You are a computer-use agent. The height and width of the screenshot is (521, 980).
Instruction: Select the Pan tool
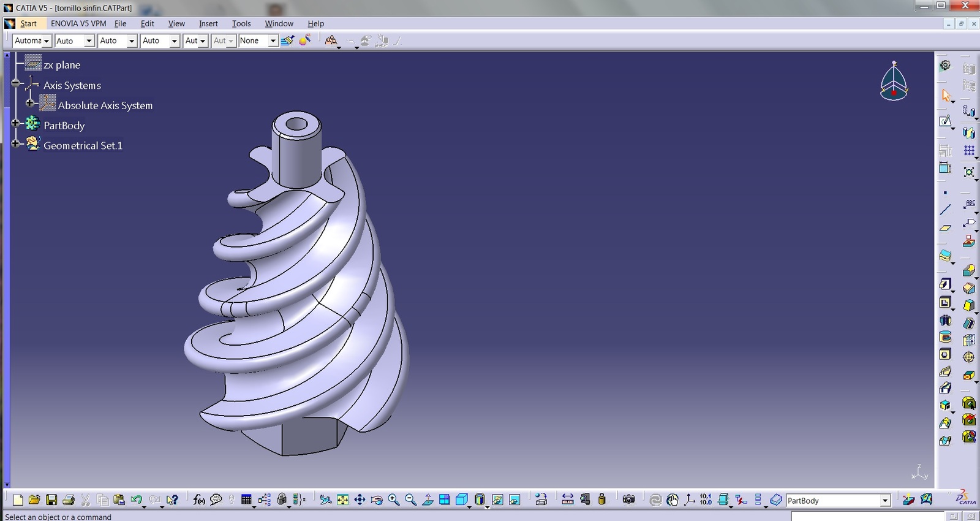(x=360, y=500)
